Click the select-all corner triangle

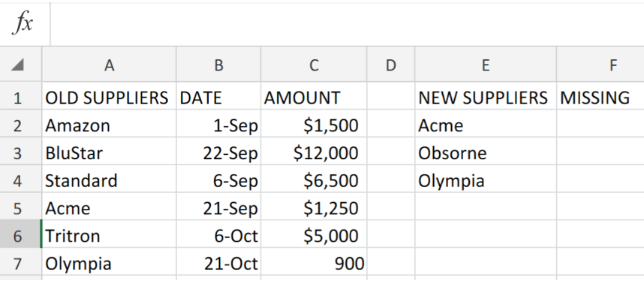[17, 65]
